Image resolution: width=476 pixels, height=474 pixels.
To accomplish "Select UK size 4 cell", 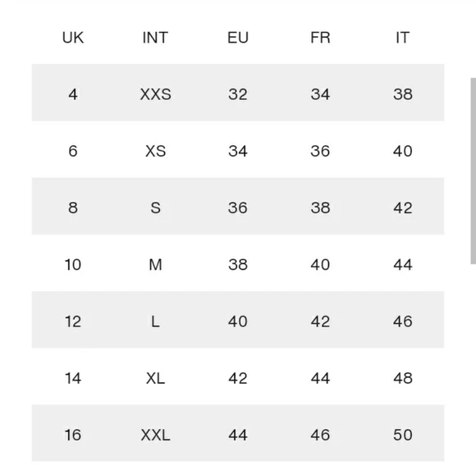I will coord(73,94).
